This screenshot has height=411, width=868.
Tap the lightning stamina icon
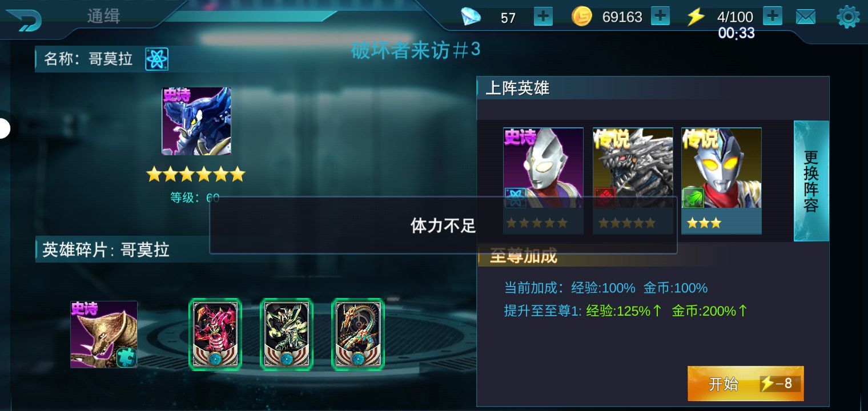[x=695, y=17]
